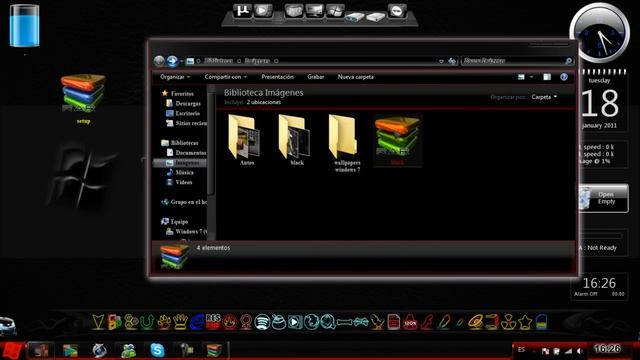Open Escritorio in the navigation pane

(x=183, y=113)
